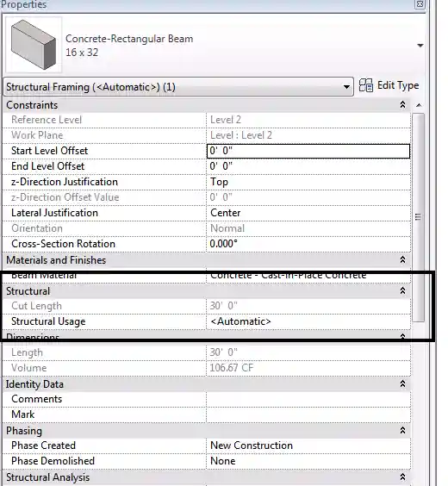Click the Orientation Normal value
Image resolution: width=448 pixels, height=486 pixels.
[308, 228]
